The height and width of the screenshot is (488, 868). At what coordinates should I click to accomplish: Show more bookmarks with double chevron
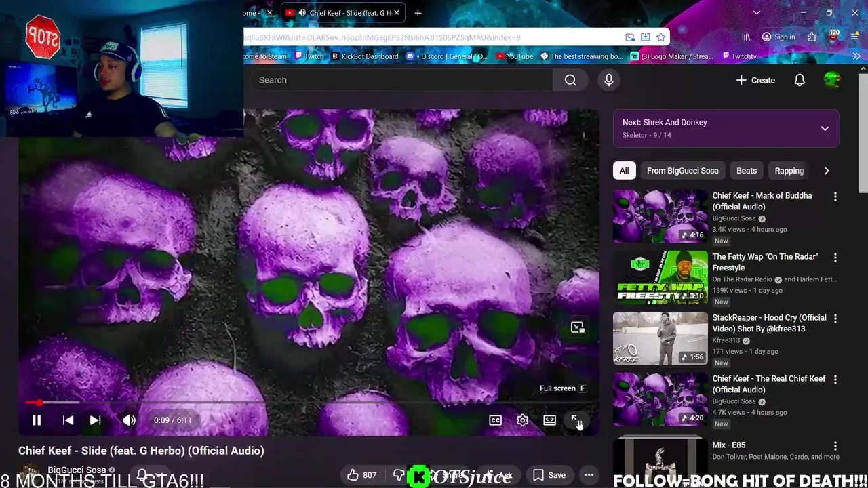[856, 56]
